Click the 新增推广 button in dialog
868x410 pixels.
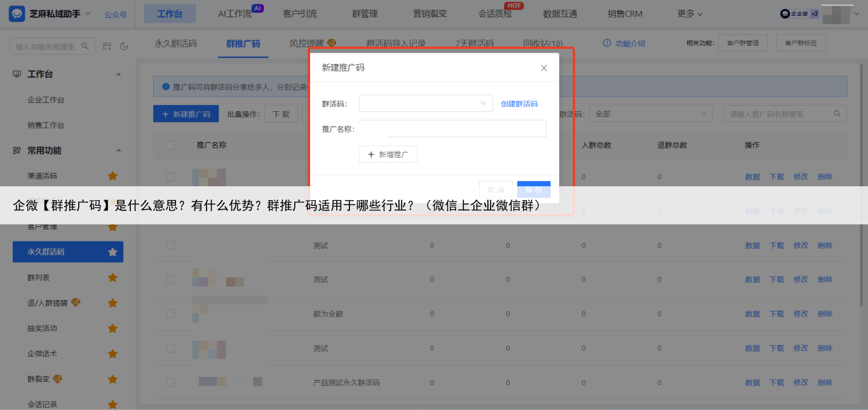click(x=388, y=154)
